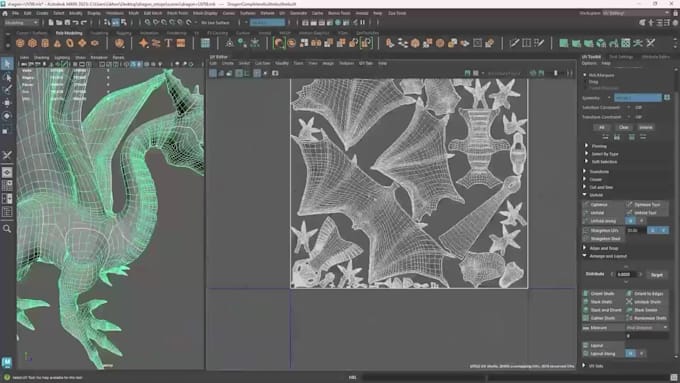The image size is (680, 383).
Task: Expand the Select By Type section
Action: (586, 154)
